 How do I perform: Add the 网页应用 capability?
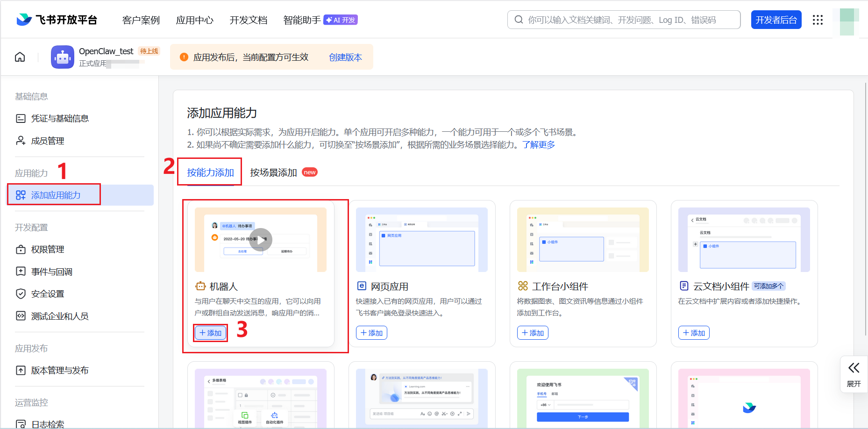pos(371,333)
